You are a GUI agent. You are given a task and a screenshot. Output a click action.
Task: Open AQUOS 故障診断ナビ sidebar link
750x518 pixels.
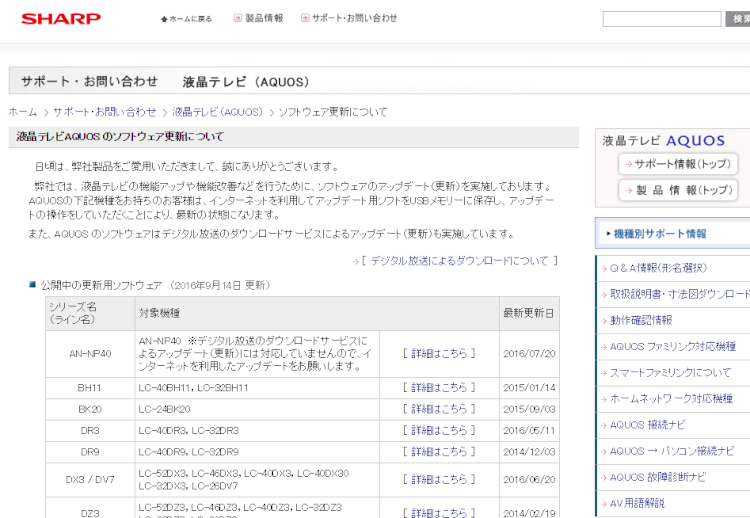pyautogui.click(x=658, y=477)
